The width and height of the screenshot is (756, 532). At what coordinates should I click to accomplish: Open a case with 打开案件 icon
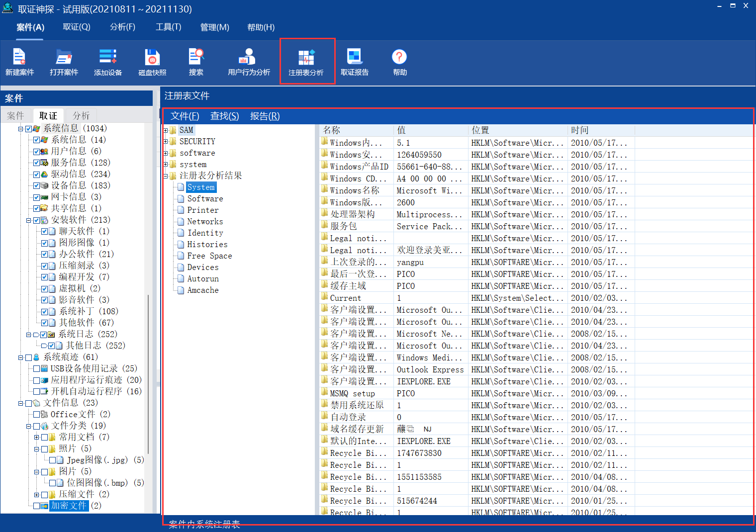pyautogui.click(x=64, y=62)
